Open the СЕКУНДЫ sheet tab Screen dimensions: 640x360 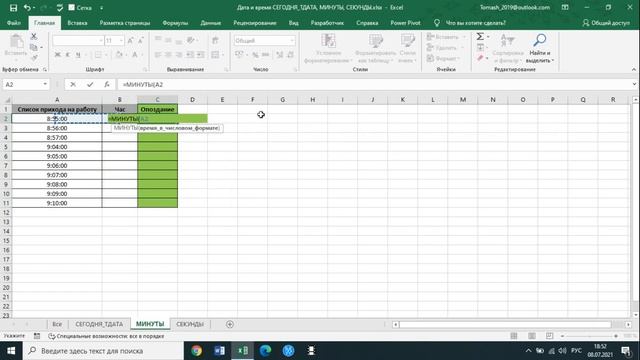click(190, 324)
